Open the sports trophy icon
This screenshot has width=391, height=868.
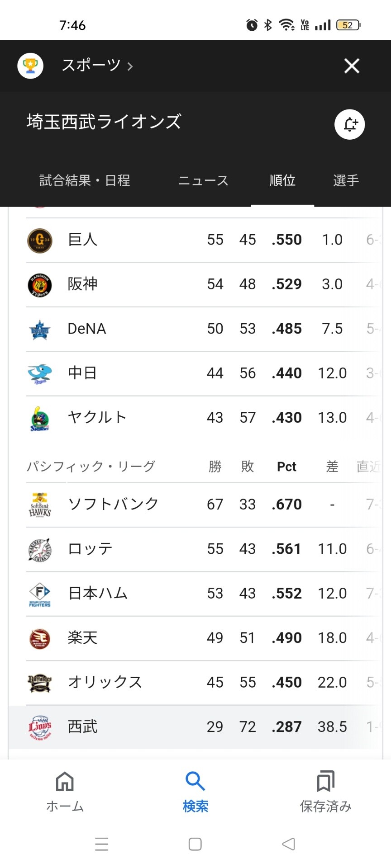tap(30, 66)
